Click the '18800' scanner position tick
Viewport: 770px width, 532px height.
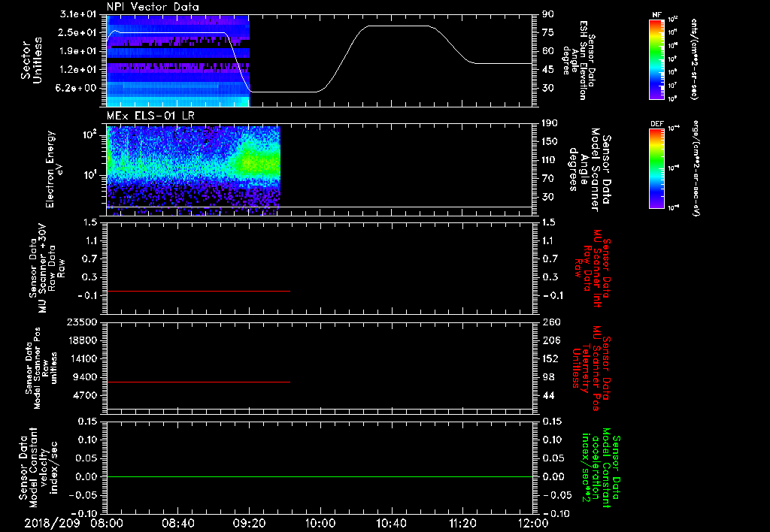(x=81, y=340)
